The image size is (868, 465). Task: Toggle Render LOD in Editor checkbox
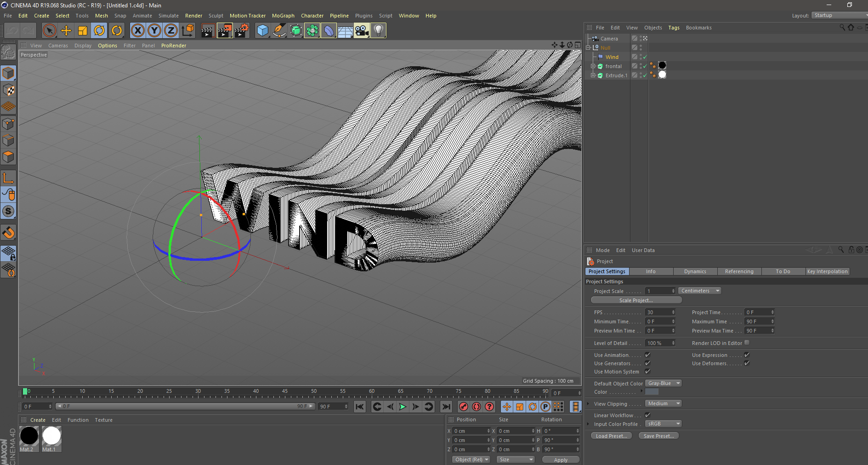pyautogui.click(x=747, y=343)
